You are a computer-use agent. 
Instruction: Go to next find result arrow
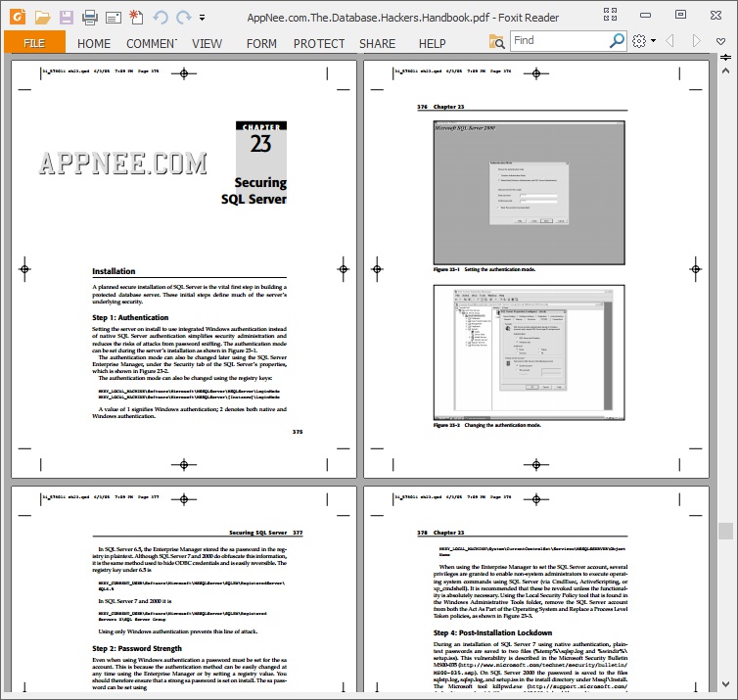coord(696,41)
